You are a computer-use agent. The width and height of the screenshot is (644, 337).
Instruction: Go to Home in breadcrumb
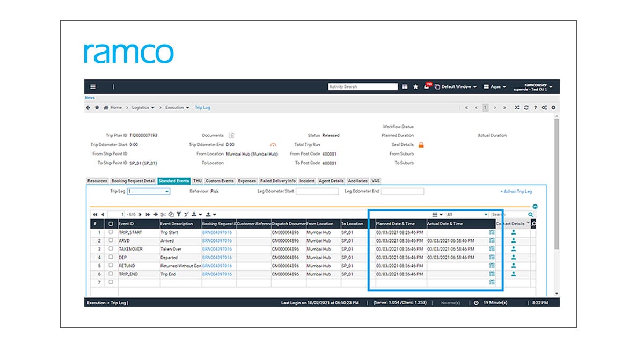coord(113,107)
